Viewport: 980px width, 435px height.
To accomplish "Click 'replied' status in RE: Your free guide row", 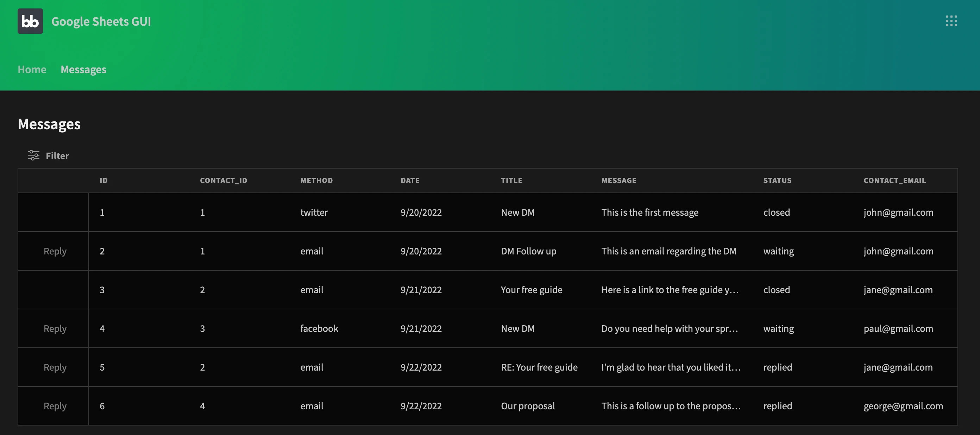I will 778,367.
